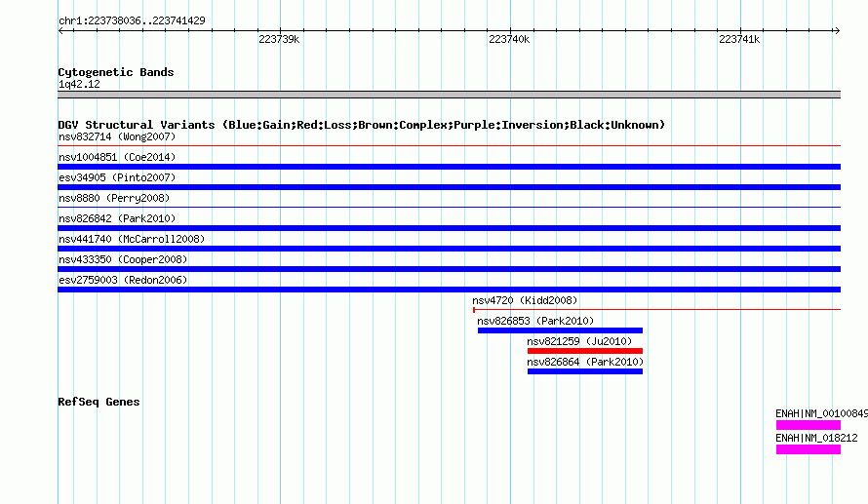Select the blue nsv826853 gain bar
868x504 pixels.
[560, 330]
